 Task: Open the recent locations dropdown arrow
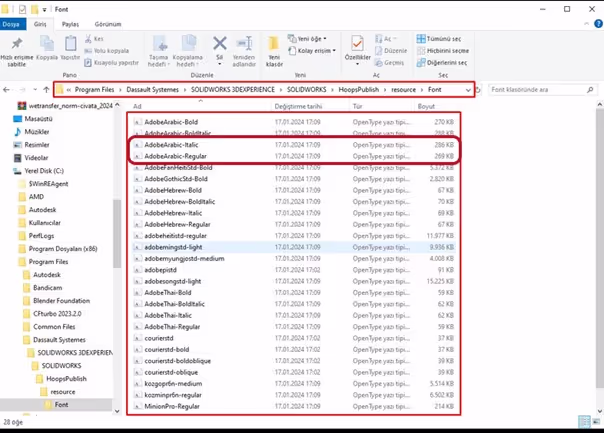tap(35, 90)
